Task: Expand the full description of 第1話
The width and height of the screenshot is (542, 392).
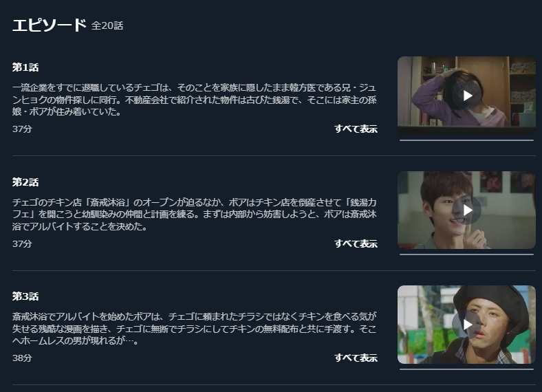Action: click(356, 129)
